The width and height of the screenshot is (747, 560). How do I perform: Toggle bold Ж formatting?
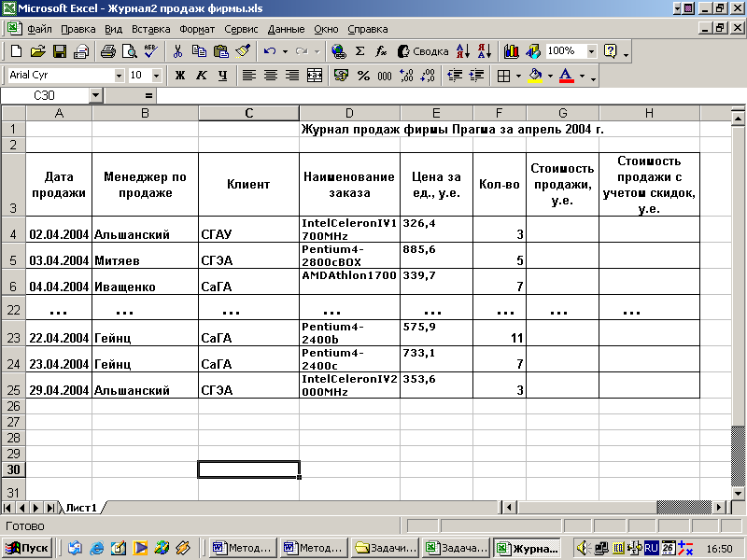tap(179, 76)
